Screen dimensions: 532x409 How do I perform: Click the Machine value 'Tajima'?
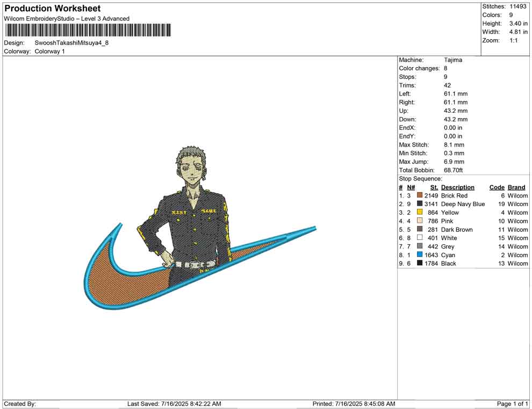coord(453,60)
